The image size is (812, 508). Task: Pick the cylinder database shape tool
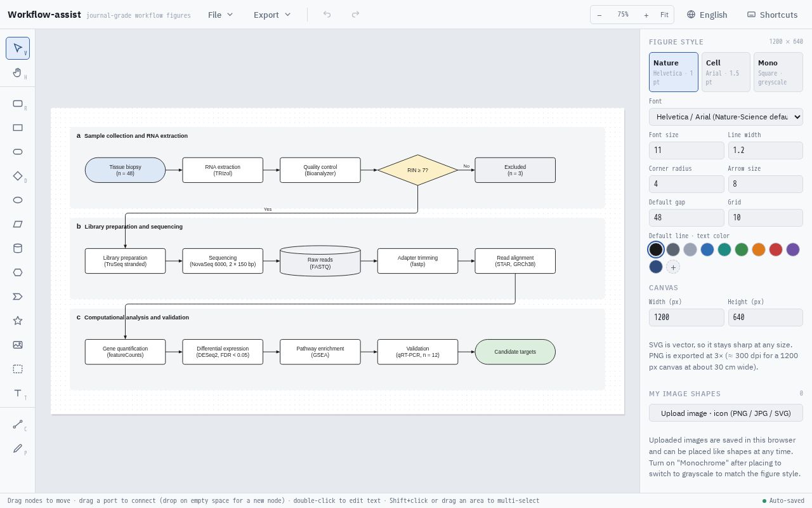coord(18,248)
